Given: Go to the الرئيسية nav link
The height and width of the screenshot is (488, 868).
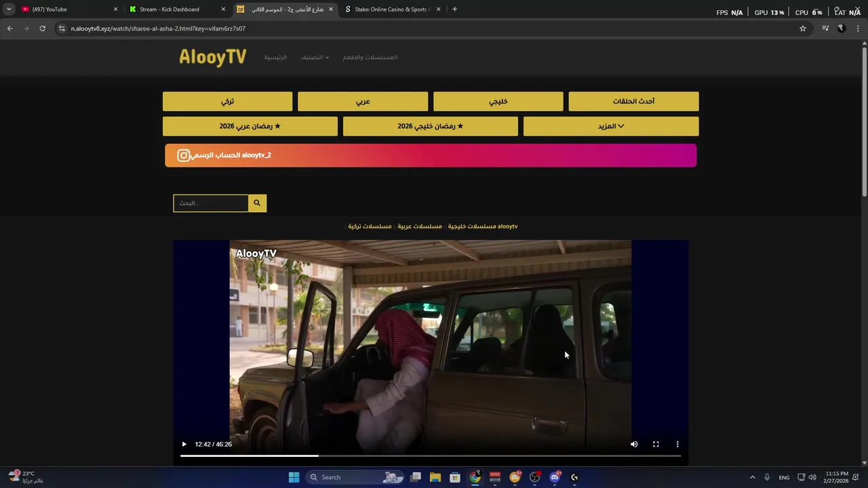Looking at the screenshot, I should [275, 58].
